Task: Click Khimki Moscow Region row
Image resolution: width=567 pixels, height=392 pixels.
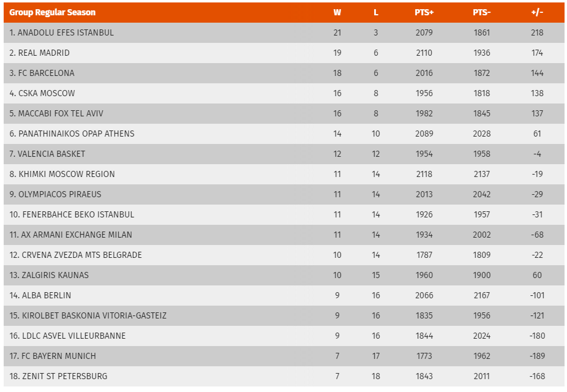Action: tap(284, 175)
